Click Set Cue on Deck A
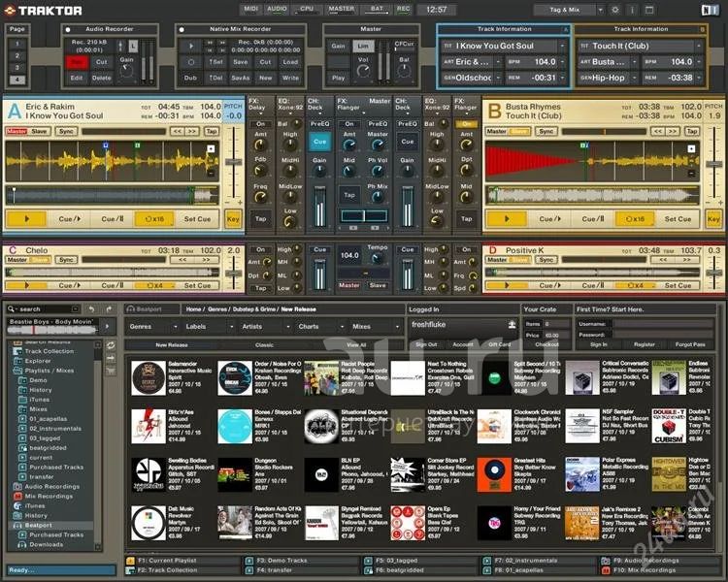728x582 pixels. pyautogui.click(x=197, y=218)
